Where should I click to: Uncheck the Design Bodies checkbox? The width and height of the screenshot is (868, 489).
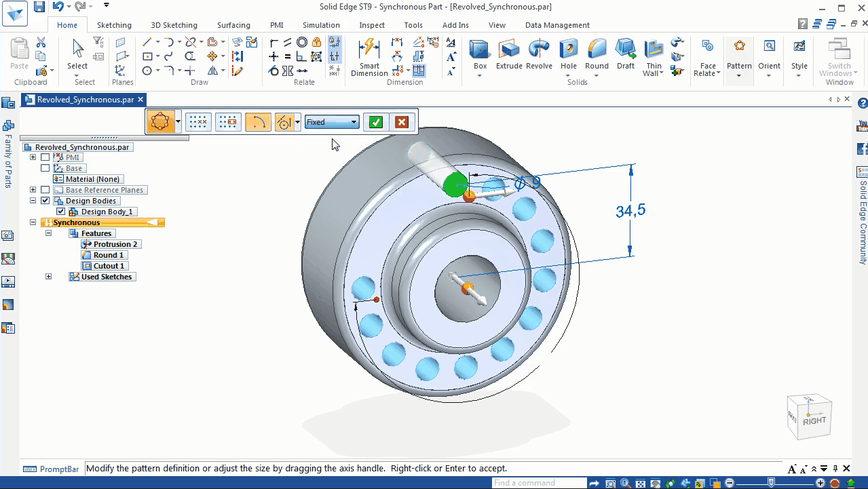tap(45, 201)
